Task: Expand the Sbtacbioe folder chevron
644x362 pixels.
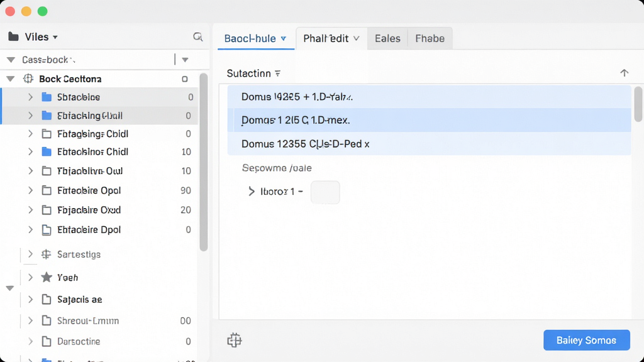Action: click(x=30, y=97)
